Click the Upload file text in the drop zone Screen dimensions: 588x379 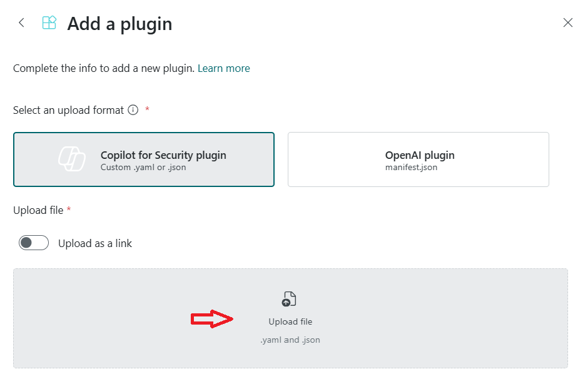(x=290, y=321)
